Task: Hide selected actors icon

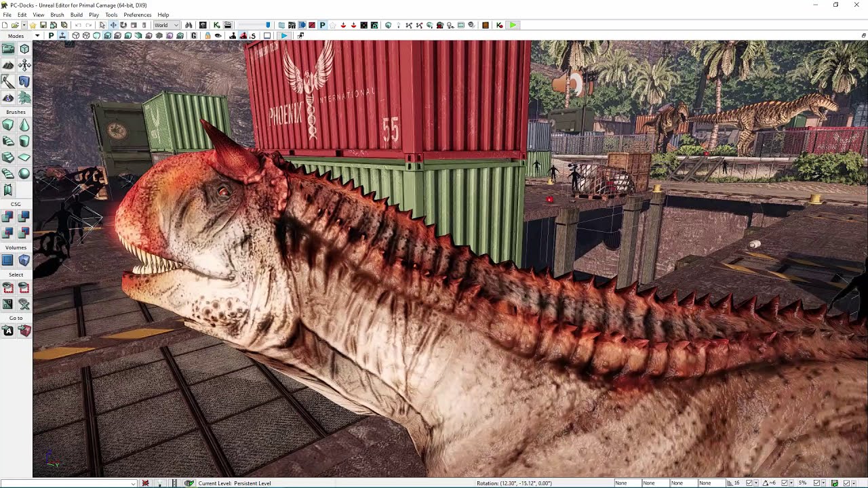Action: (x=24, y=288)
